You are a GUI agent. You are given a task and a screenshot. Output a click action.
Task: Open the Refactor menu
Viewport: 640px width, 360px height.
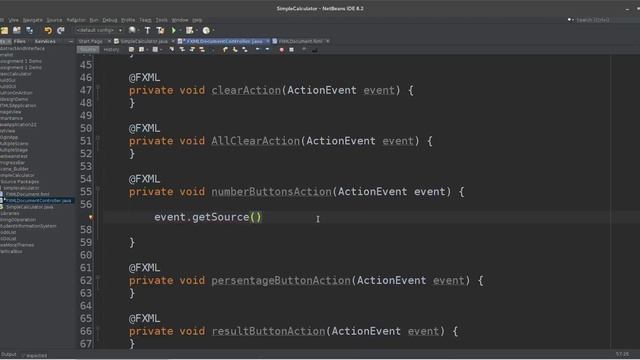(76, 20)
